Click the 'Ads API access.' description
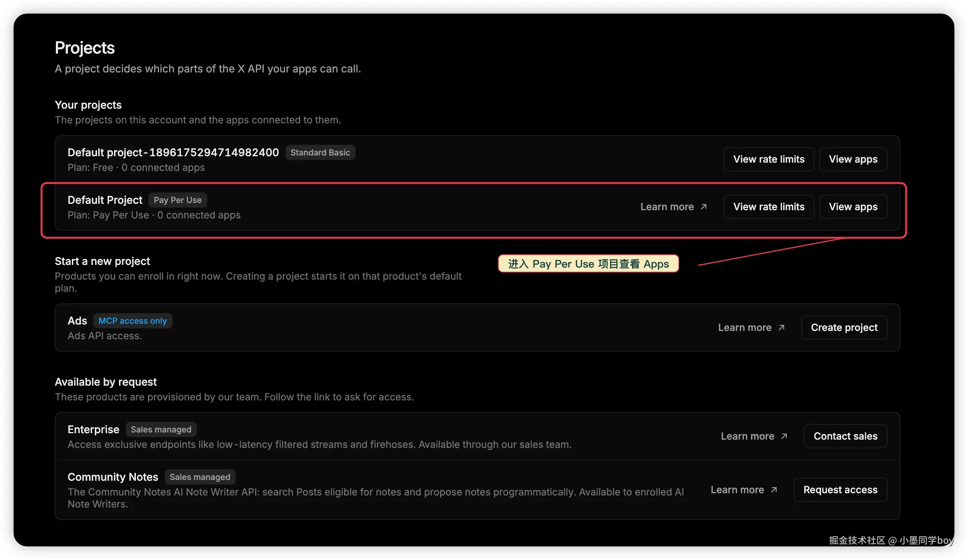Screen dimensions: 968x560 (105, 336)
